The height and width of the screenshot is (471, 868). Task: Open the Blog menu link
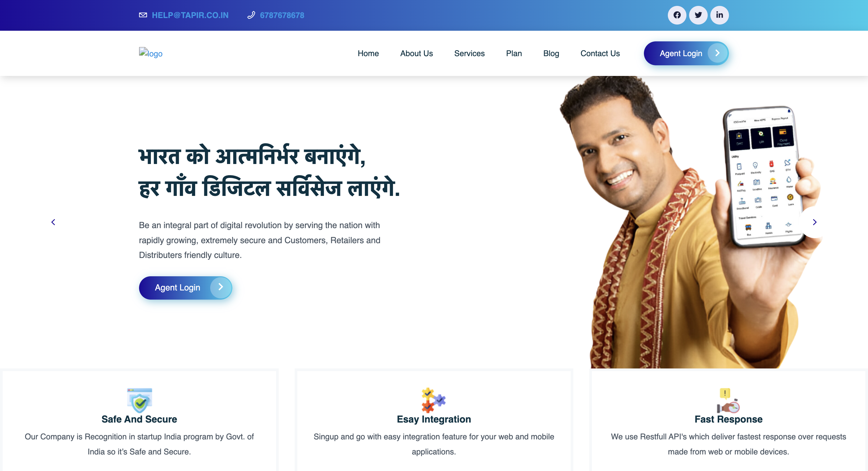[551, 53]
